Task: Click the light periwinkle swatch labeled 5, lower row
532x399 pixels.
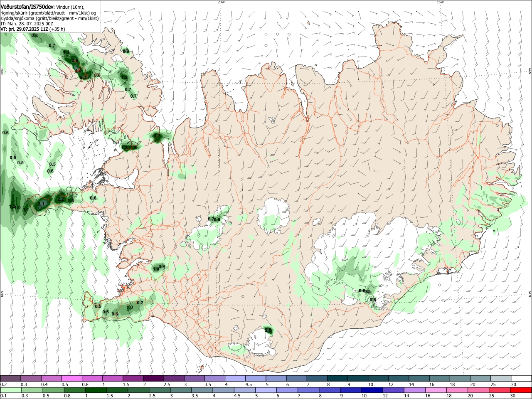Action: pos(265,390)
